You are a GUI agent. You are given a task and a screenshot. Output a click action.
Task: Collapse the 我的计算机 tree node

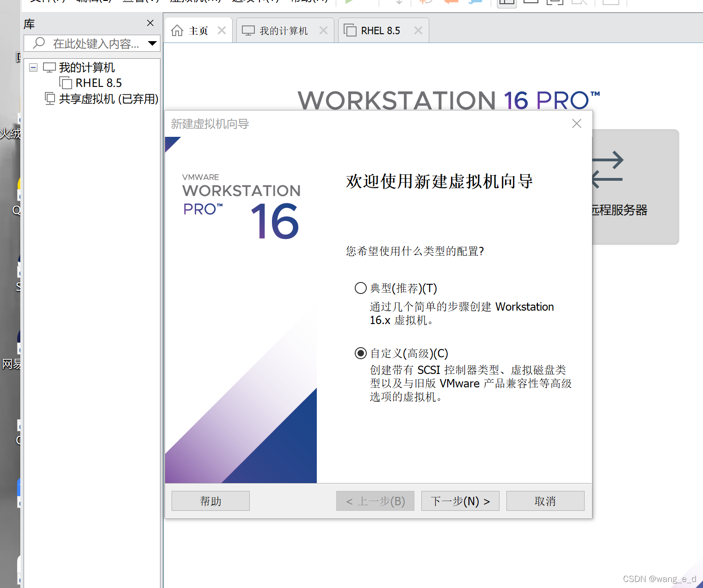click(33, 68)
